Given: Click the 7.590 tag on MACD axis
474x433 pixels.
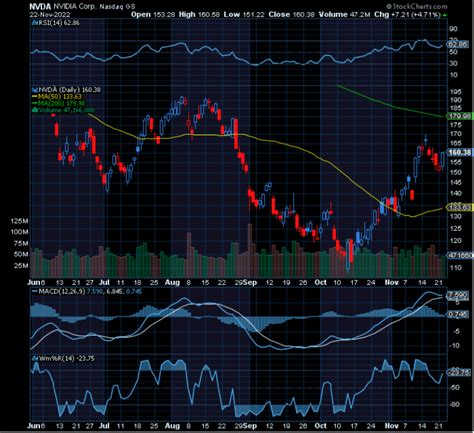Looking at the screenshot, I should 458,295.
